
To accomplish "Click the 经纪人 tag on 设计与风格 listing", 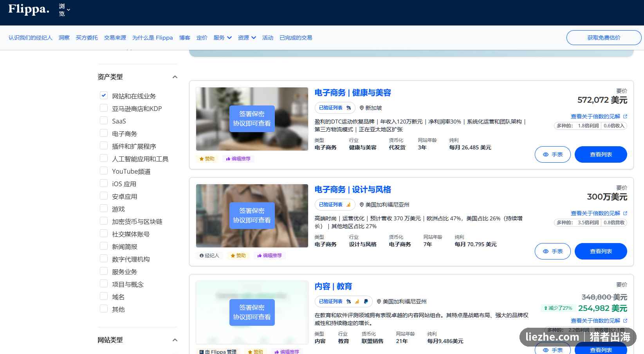I will (x=209, y=256).
